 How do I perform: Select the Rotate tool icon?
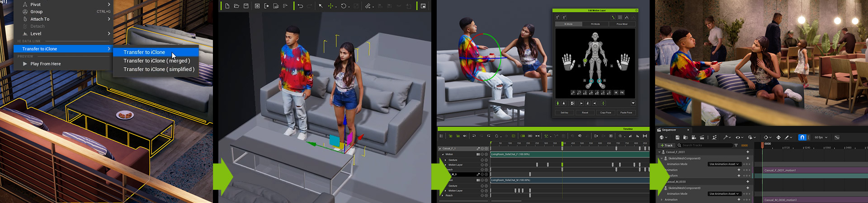tap(344, 6)
